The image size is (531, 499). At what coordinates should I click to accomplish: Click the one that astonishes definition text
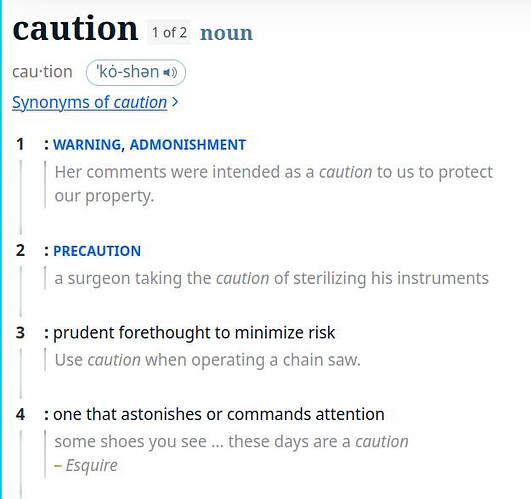pyautogui.click(x=219, y=414)
